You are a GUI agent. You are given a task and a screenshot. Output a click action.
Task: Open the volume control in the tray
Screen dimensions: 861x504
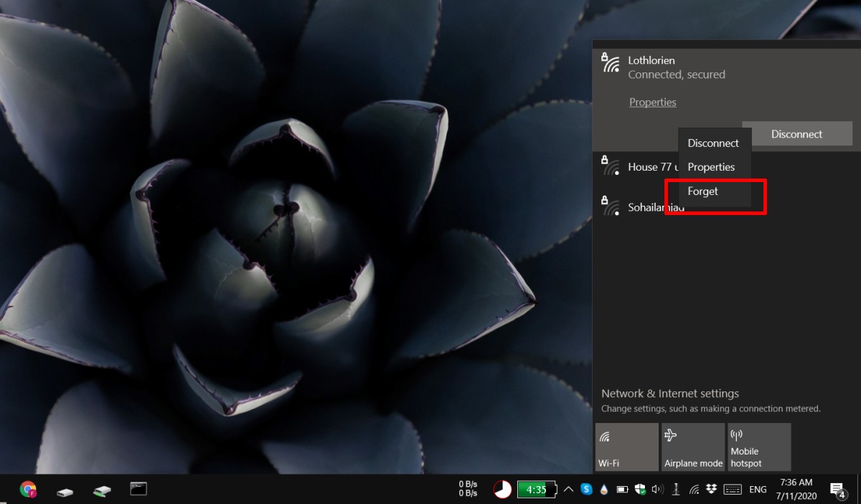click(x=657, y=490)
